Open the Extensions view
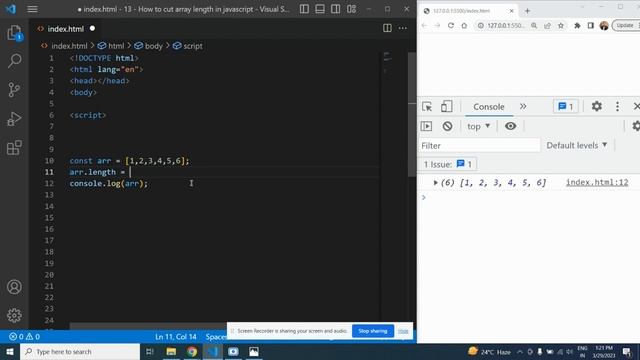 coord(14,147)
